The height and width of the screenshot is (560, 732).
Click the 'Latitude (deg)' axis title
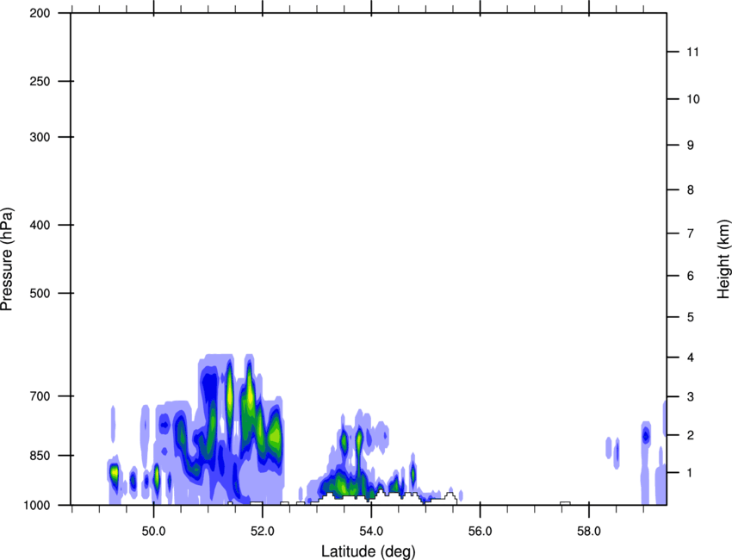point(368,551)
